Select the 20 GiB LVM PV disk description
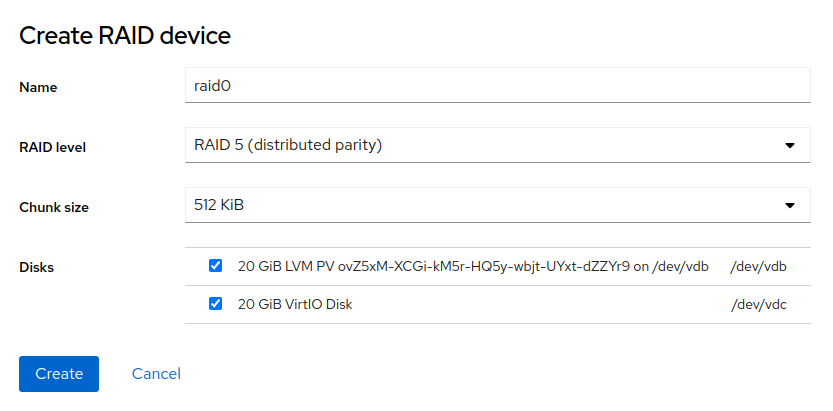This screenshot has height=411, width=833. (473, 267)
